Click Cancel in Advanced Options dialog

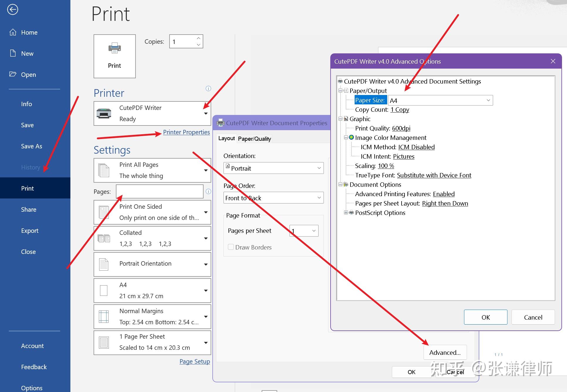pyautogui.click(x=533, y=317)
